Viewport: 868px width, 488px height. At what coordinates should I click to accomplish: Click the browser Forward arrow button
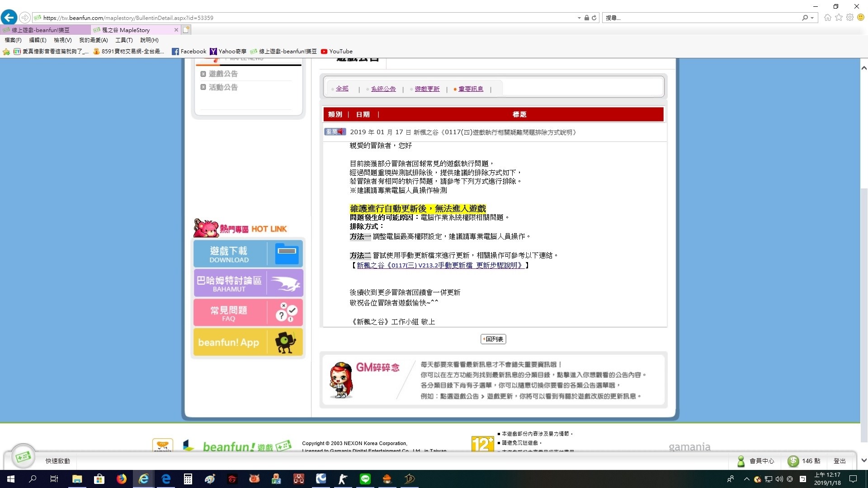tap(25, 18)
